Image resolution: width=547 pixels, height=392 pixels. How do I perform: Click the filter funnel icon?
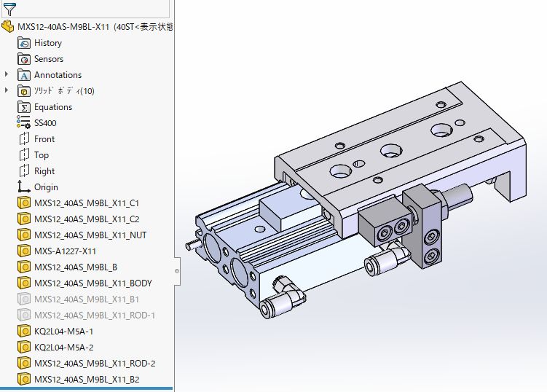click(x=9, y=9)
